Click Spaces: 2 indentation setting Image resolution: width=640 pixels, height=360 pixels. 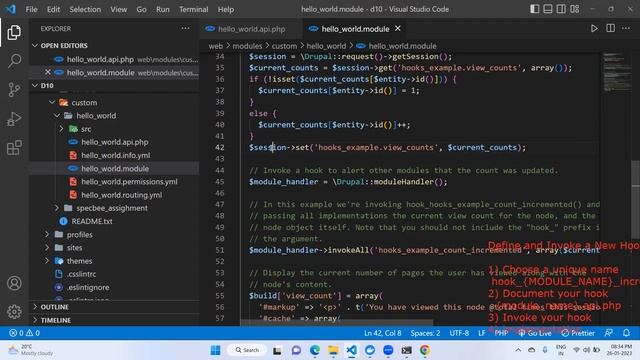[x=425, y=333]
